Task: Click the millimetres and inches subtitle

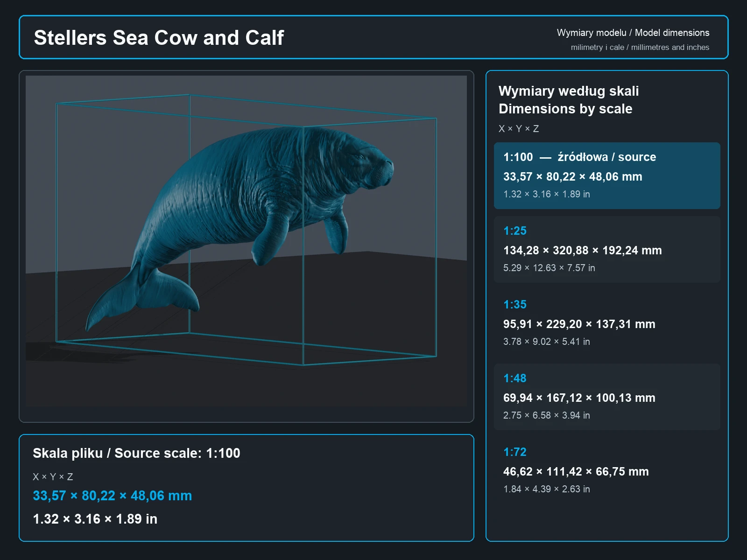Action: pyautogui.click(x=640, y=47)
